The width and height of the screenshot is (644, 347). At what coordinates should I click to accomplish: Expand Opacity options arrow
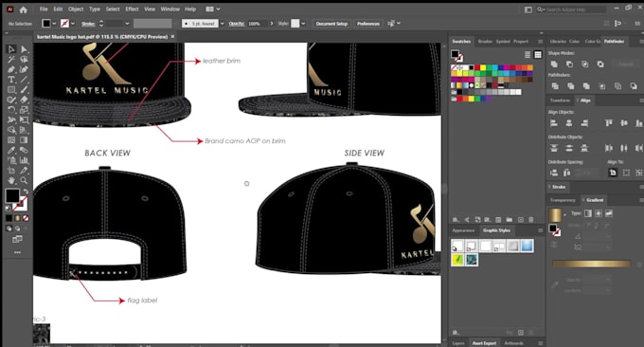[272, 24]
